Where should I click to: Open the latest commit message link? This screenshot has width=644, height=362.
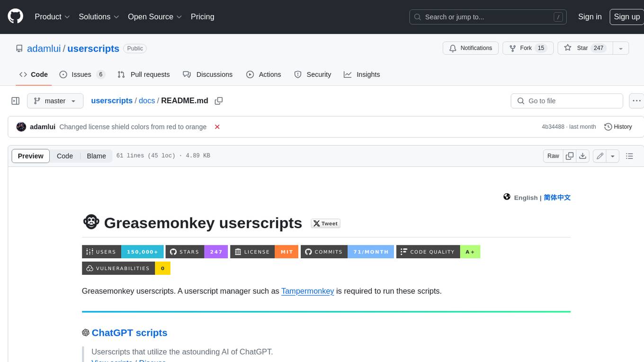133,127
